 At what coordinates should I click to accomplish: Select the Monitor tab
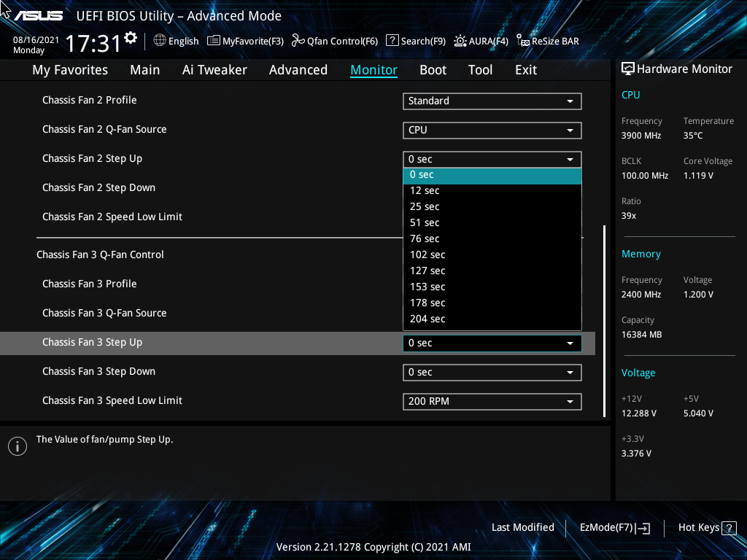click(x=374, y=70)
